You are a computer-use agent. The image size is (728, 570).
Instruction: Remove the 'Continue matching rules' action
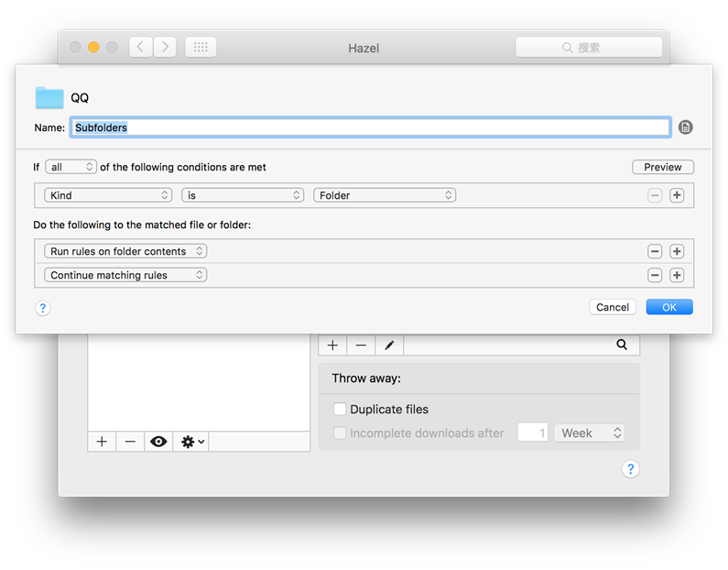(655, 275)
